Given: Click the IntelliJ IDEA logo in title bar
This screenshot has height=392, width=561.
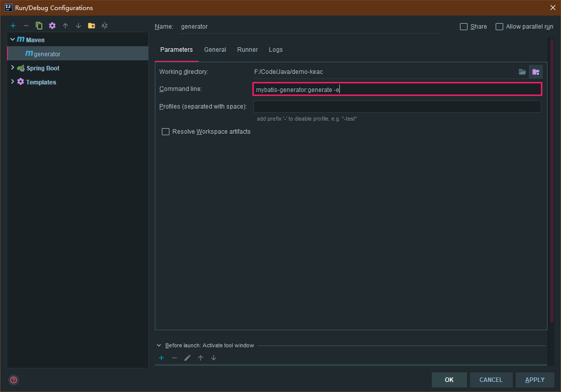Looking at the screenshot, I should tap(8, 8).
